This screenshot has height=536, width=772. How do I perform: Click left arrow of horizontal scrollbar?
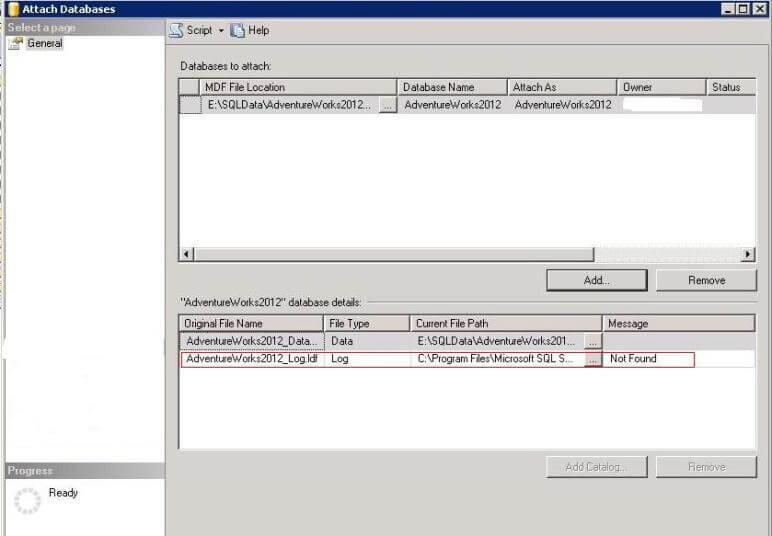click(x=187, y=254)
